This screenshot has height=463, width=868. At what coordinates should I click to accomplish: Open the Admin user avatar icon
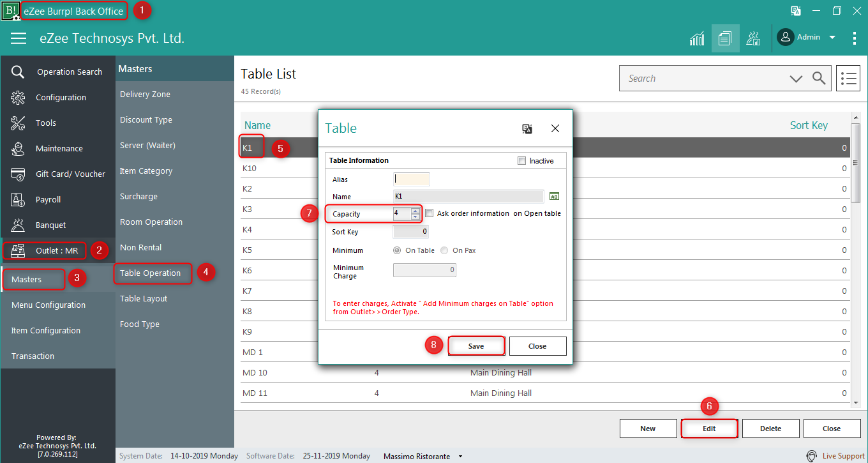[x=785, y=37]
